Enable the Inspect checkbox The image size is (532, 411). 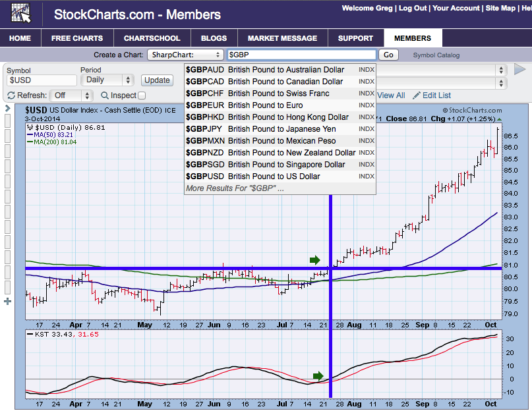(x=141, y=96)
